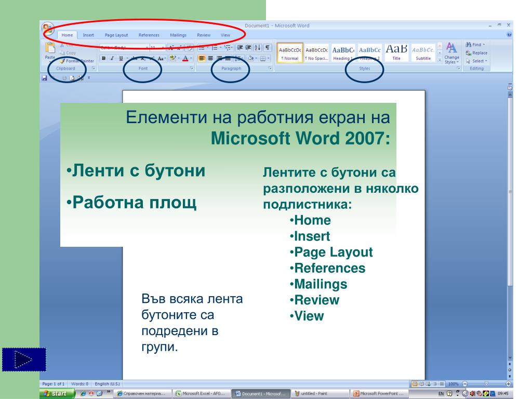Open the References tab
532x399 pixels.
tap(149, 35)
